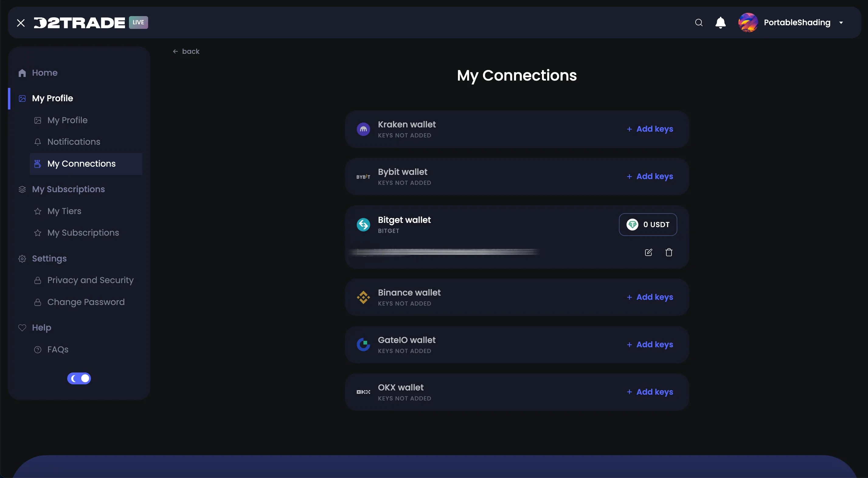The height and width of the screenshot is (478, 868).
Task: Click the OKX wallet title
Action: pyautogui.click(x=401, y=387)
